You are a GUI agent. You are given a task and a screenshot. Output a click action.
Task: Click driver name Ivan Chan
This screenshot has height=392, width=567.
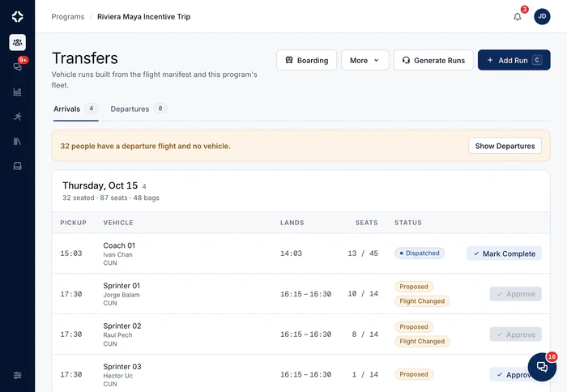pos(117,254)
